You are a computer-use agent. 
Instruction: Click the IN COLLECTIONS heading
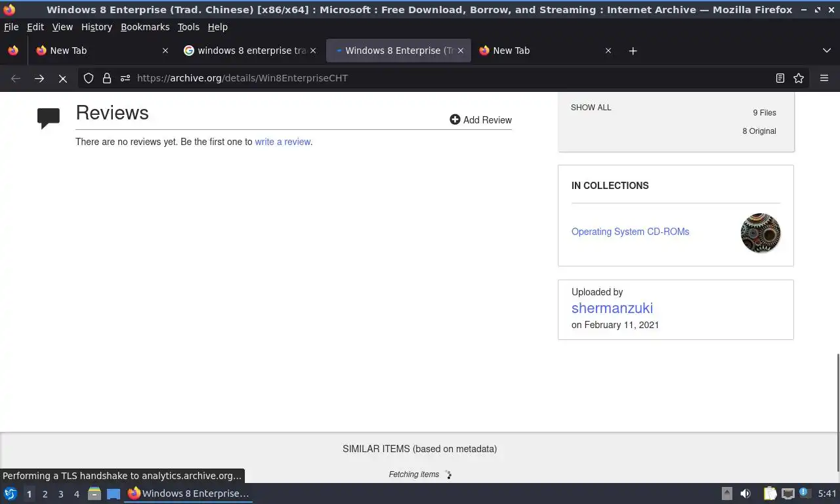pos(610,186)
